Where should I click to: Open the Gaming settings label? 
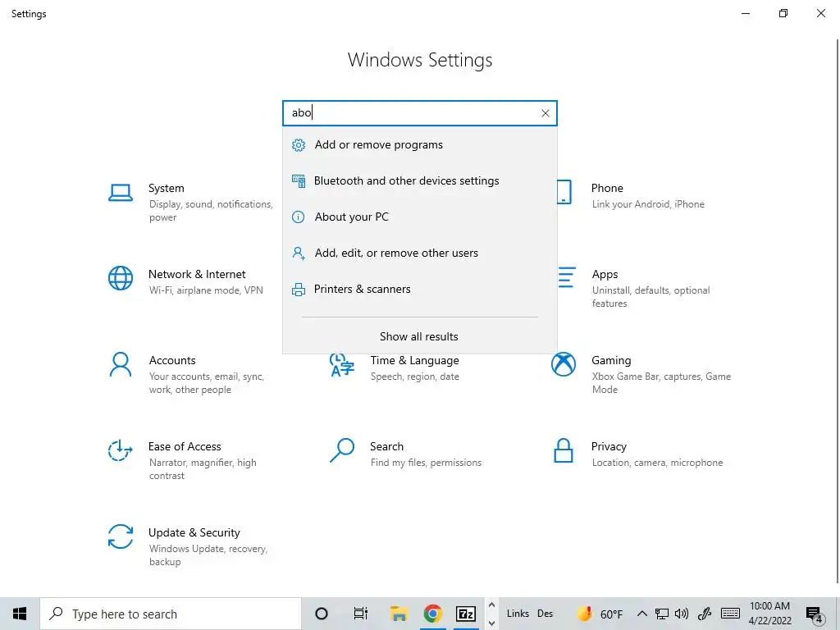point(610,361)
